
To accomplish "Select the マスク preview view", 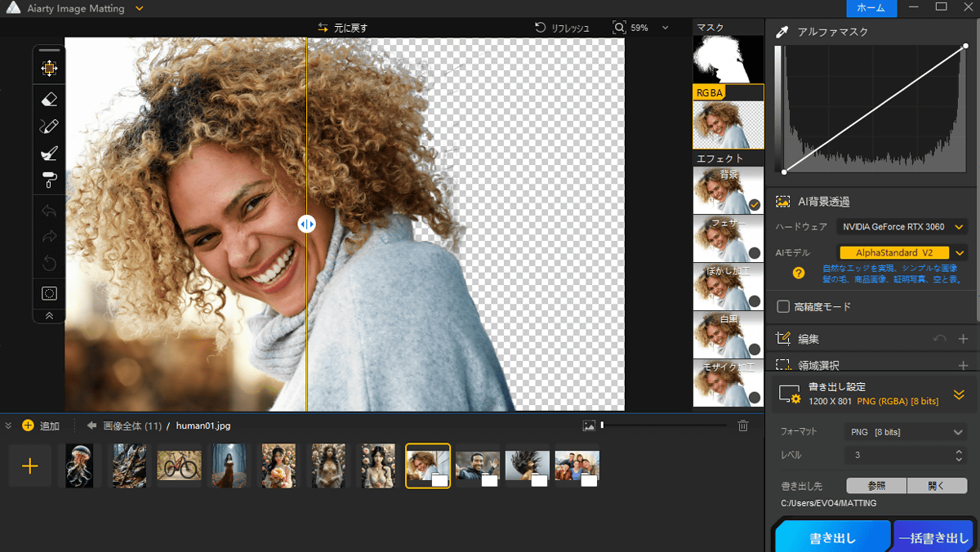I will pyautogui.click(x=728, y=59).
